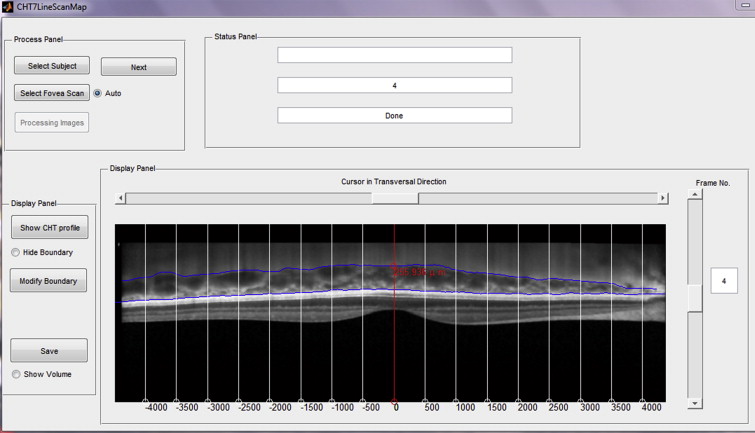This screenshot has width=755, height=433.
Task: Enable the Show Volume radio button
Action: [16, 374]
